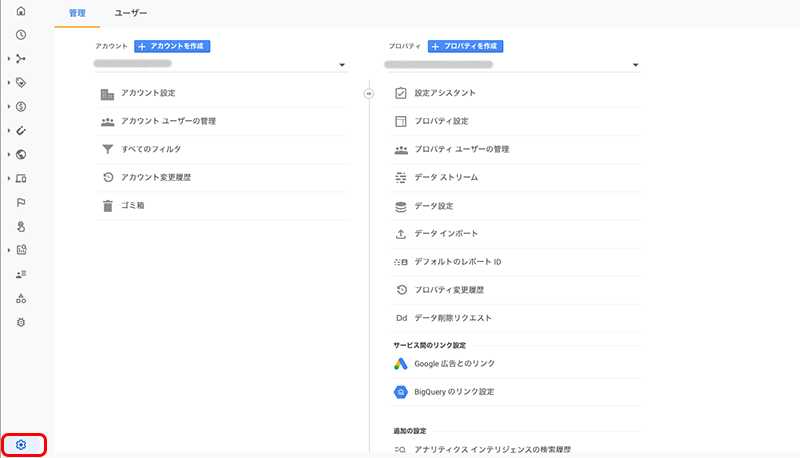The image size is (800, 458).
Task: Click the アカウントを作成 button
Action: point(172,46)
